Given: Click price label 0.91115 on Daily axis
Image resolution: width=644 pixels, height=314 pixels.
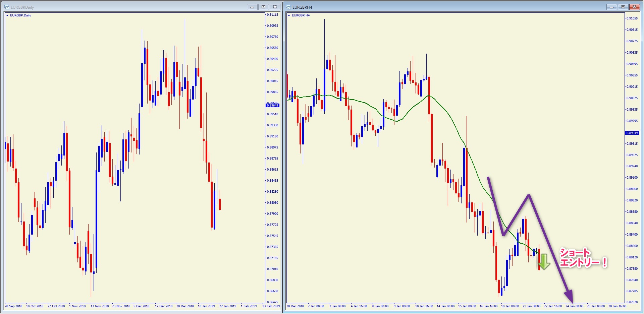Looking at the screenshot, I should tap(272, 15).
